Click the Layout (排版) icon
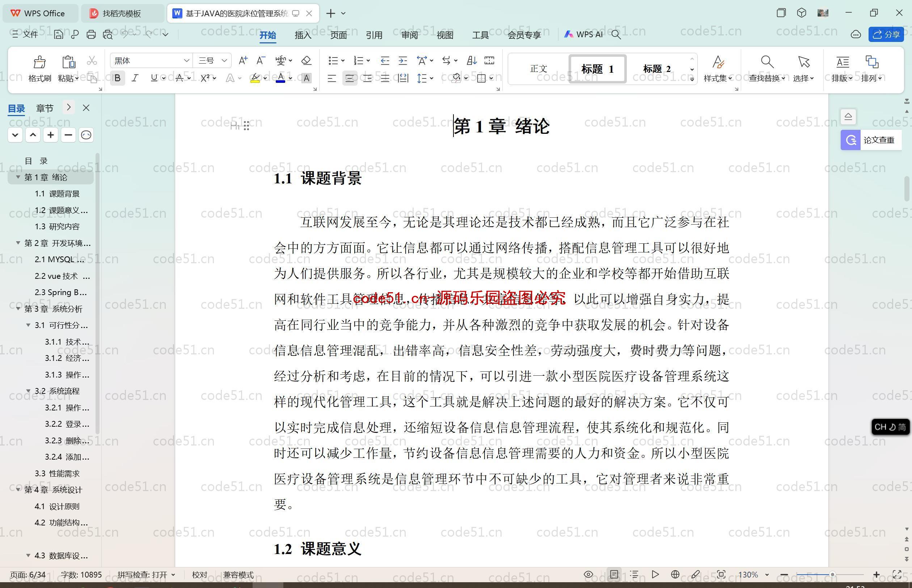This screenshot has height=588, width=912. click(843, 62)
